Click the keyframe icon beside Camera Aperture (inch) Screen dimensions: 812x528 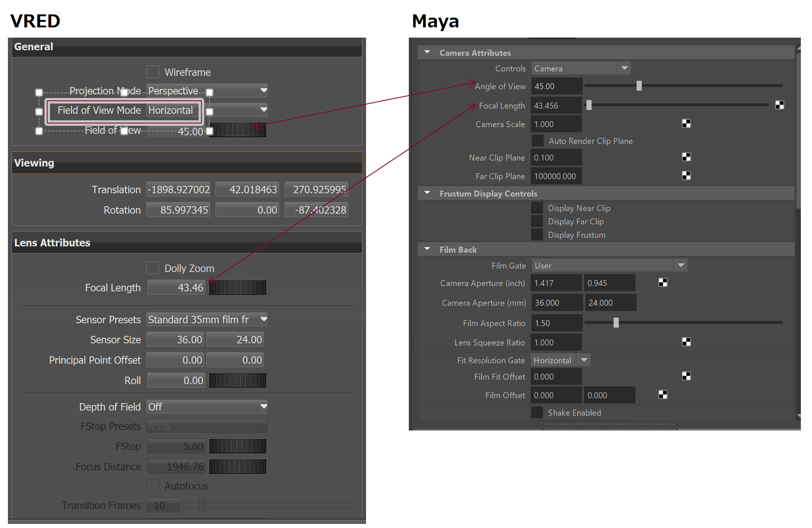tap(663, 282)
